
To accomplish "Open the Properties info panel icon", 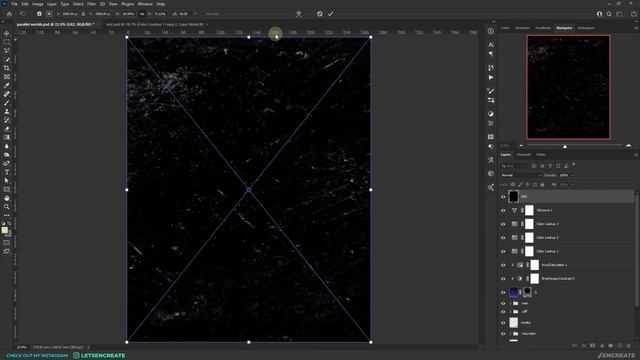I will (x=491, y=31).
